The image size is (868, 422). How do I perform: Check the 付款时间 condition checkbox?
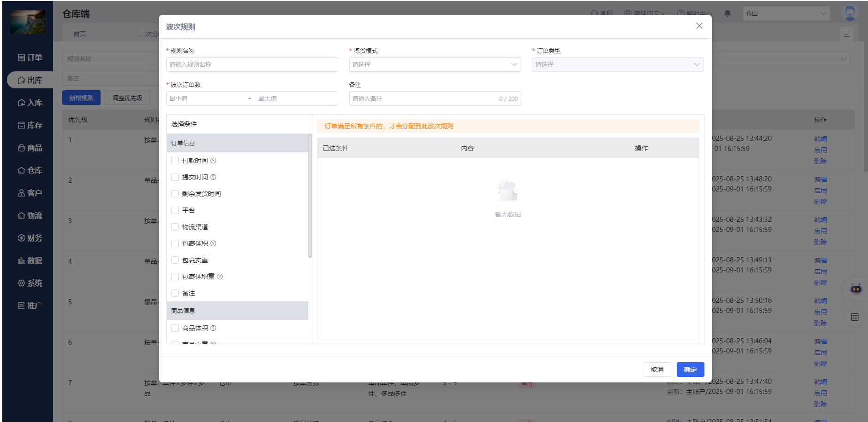pyautogui.click(x=175, y=161)
